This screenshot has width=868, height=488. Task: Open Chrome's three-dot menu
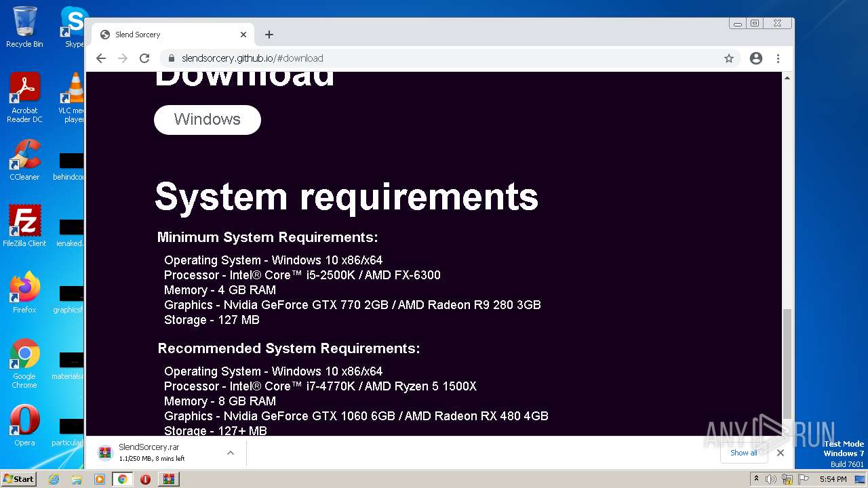[778, 58]
